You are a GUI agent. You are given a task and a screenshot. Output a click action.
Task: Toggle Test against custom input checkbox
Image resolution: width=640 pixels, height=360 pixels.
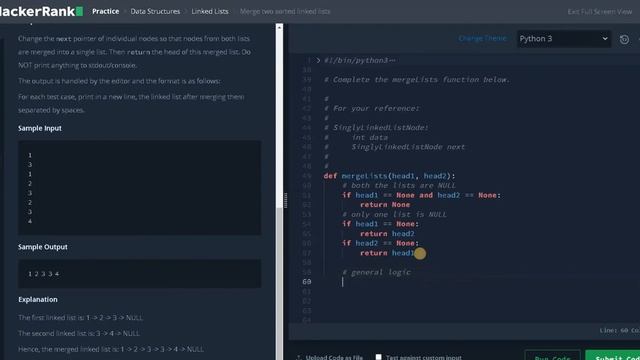point(378,357)
